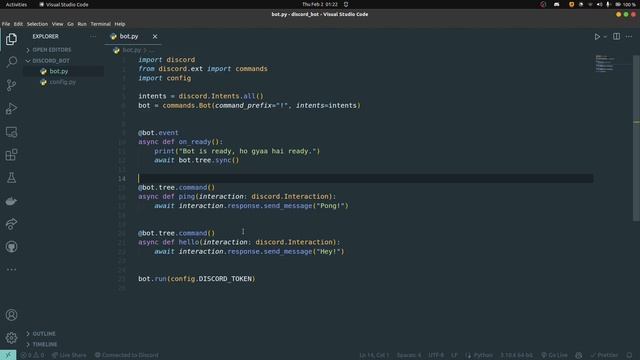
Task: Open run options dropdown arrow beside play
Action: coord(605,37)
